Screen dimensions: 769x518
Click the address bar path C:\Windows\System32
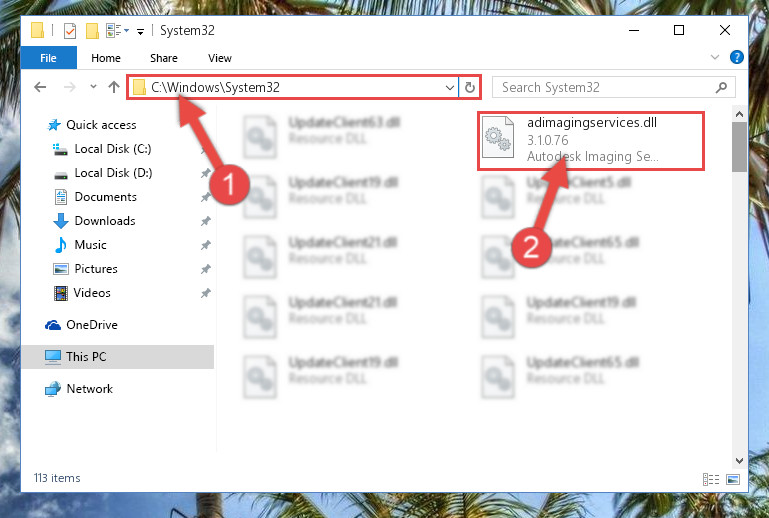(215, 87)
